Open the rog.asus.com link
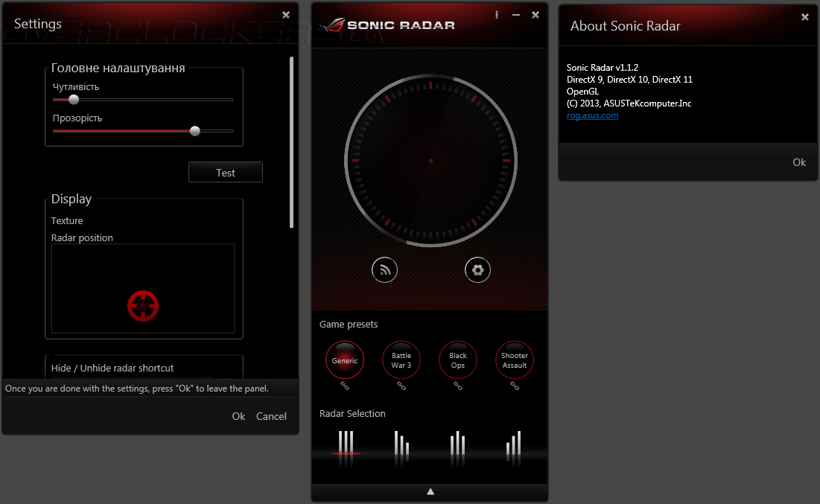 (x=593, y=115)
